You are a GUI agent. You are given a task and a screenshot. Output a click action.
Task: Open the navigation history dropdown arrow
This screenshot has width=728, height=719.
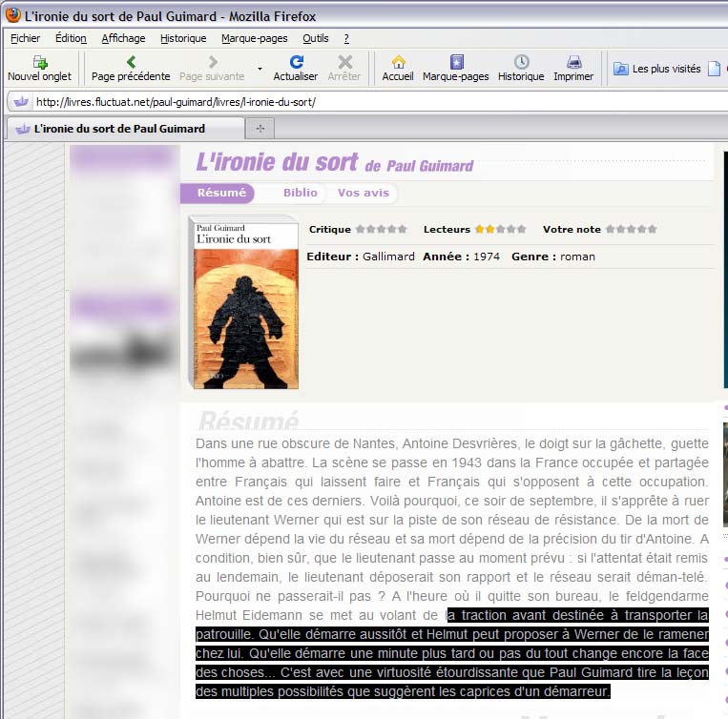pos(260,69)
